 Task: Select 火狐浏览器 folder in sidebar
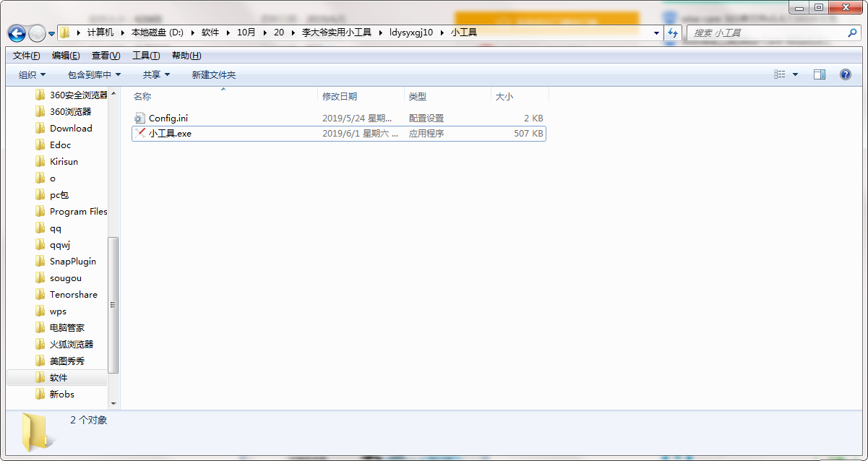[x=64, y=345]
